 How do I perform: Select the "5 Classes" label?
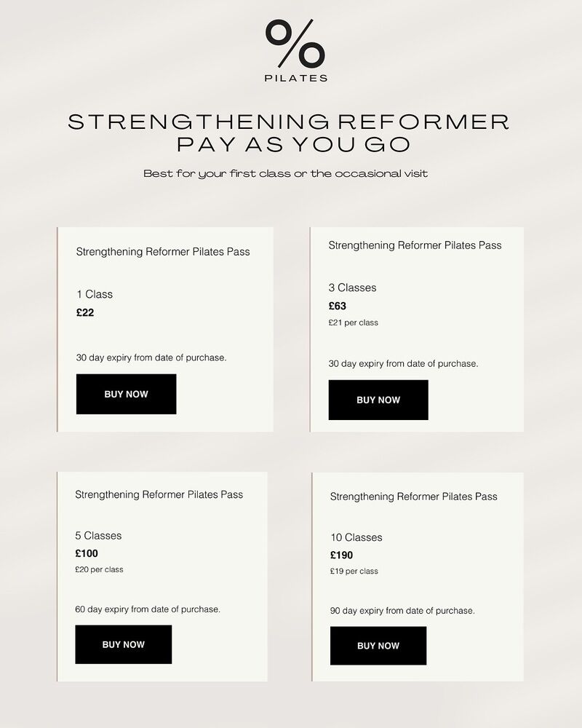click(x=98, y=535)
